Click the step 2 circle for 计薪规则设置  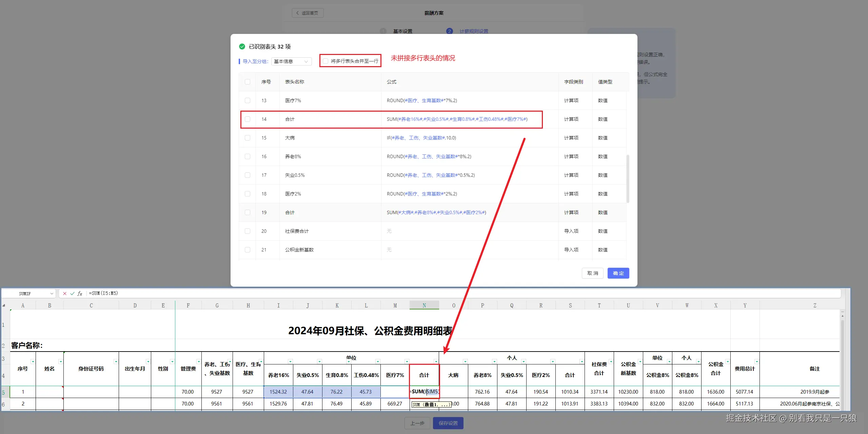pos(449,31)
